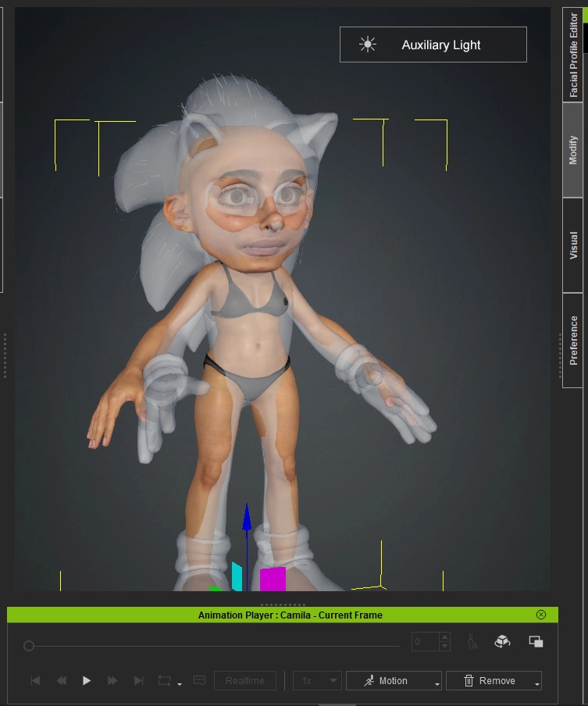
Task: Toggle Realtime playback mode
Action: [244, 681]
